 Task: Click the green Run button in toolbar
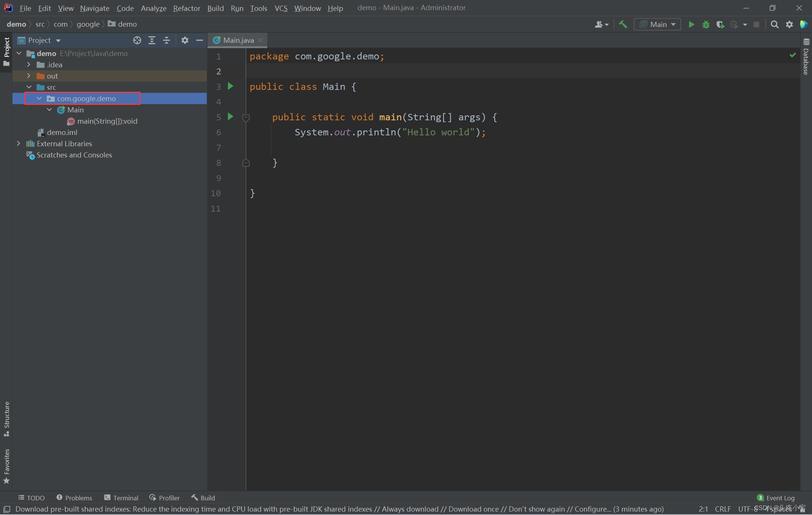(691, 24)
